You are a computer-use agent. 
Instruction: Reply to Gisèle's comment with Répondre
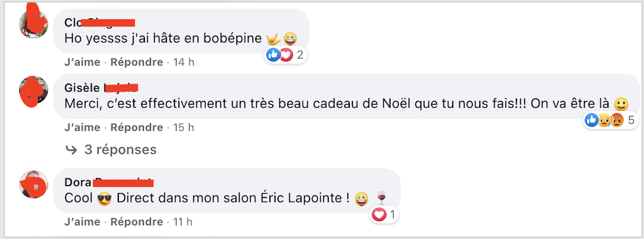[137, 128]
